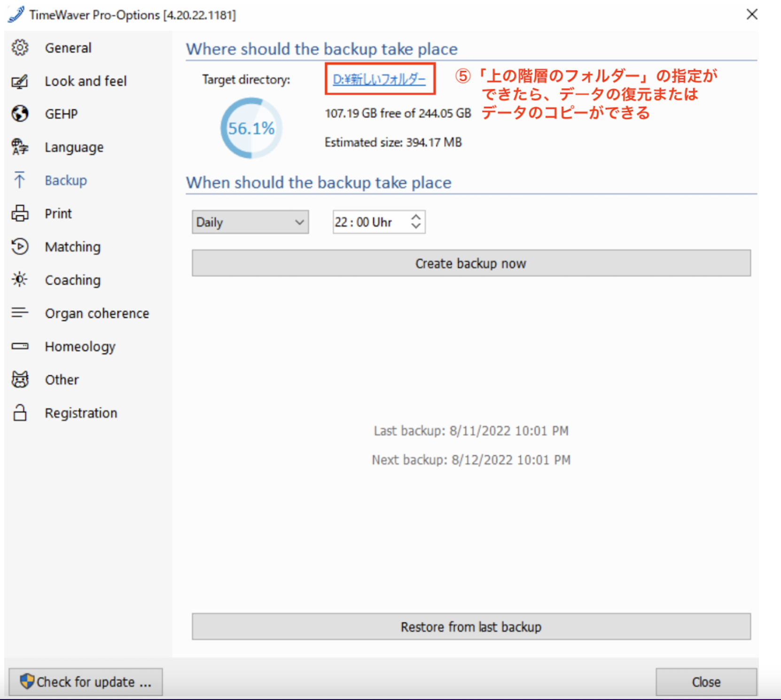Viewport: 781px width, 700px height.
Task: Open the GEHP options page
Action: (61, 114)
